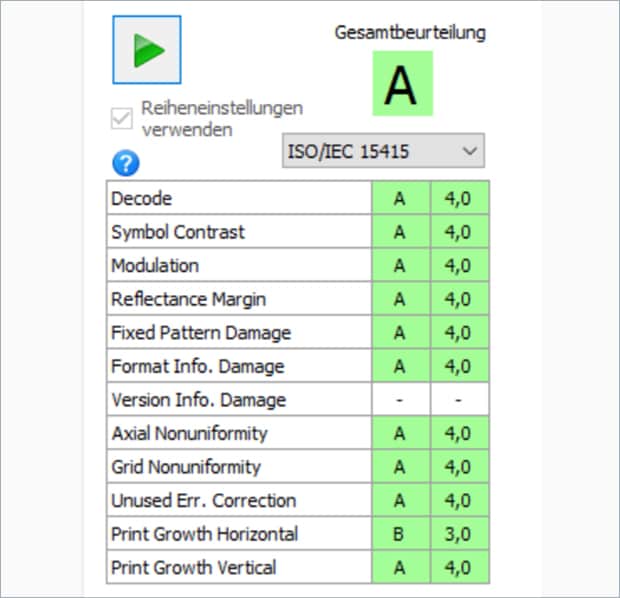Click the green play run button
Viewport: 620px width, 598px height.
coord(146,49)
